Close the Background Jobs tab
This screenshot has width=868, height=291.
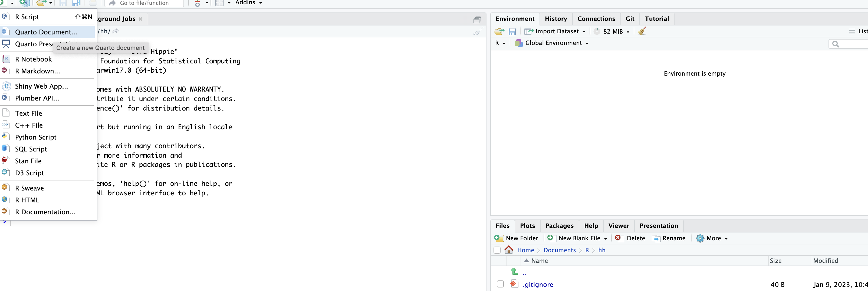click(140, 19)
